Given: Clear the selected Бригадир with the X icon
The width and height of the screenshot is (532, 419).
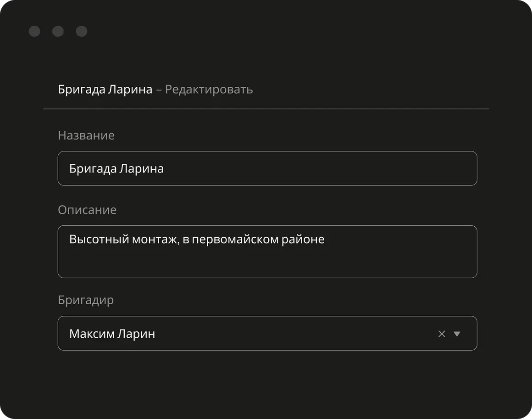Looking at the screenshot, I should (x=442, y=334).
